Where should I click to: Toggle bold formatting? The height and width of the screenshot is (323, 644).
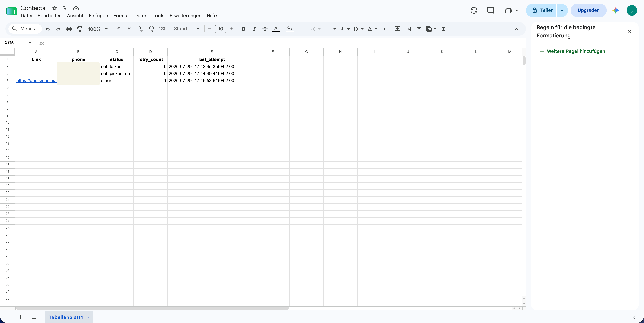click(243, 29)
